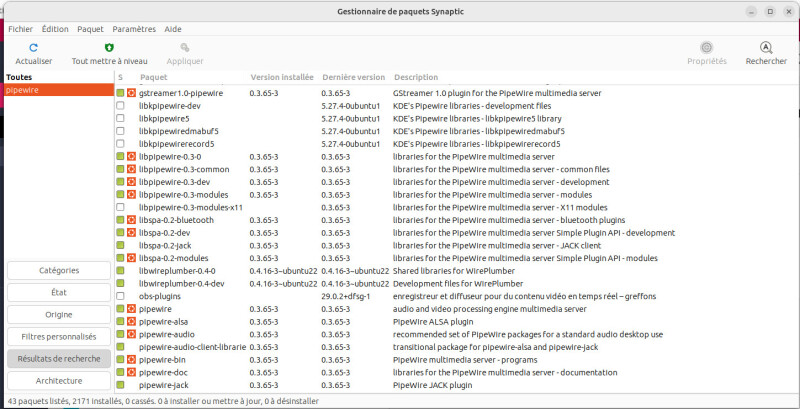Viewport: 800px width, 409px height.
Task: Click Ubuntu logo icon for libpipewire-0.3-common
Action: pos(131,169)
